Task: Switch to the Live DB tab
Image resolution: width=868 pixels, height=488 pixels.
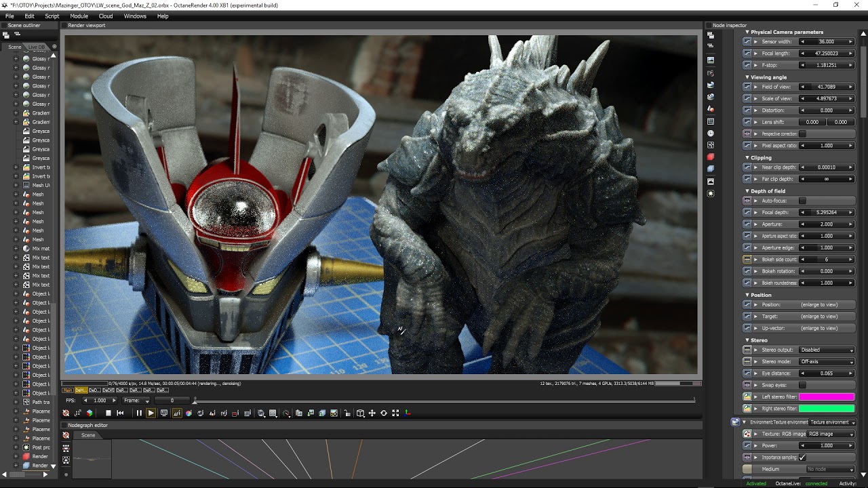Action: pos(37,47)
